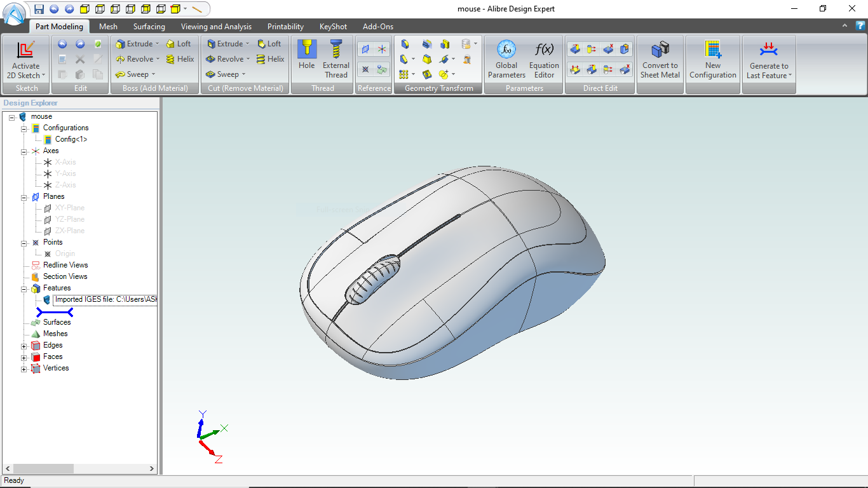Image resolution: width=868 pixels, height=488 pixels.
Task: Select Config<1> in the Design Explorer
Action: [x=71, y=139]
